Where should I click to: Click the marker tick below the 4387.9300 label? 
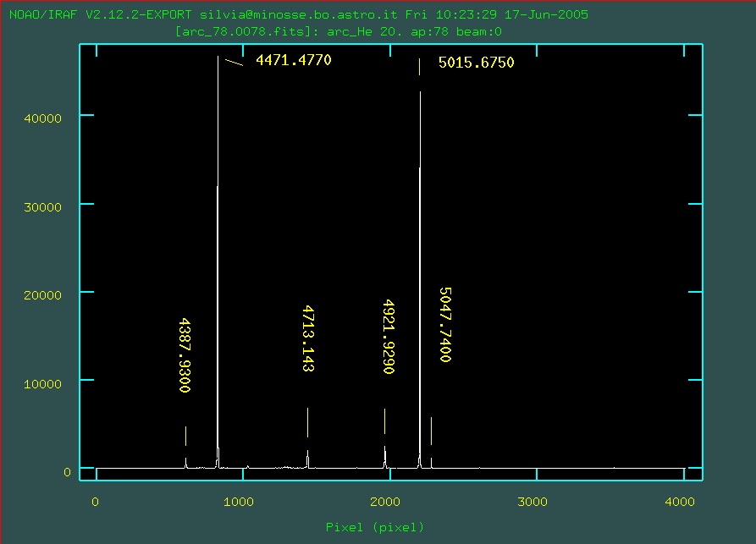[185, 436]
